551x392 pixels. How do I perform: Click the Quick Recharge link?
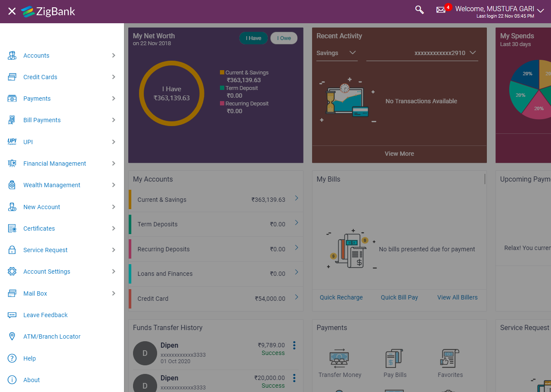[x=341, y=297]
